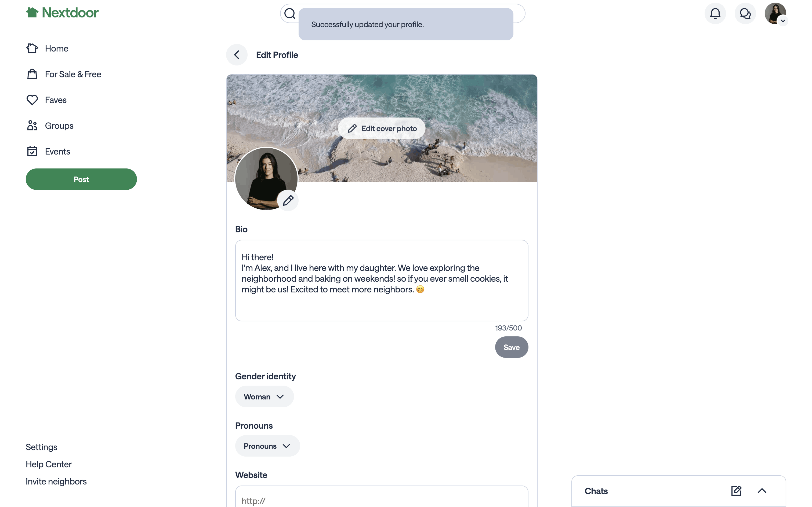Go to Events in sidebar
Image resolution: width=812 pixels, height=507 pixels.
tap(49, 152)
